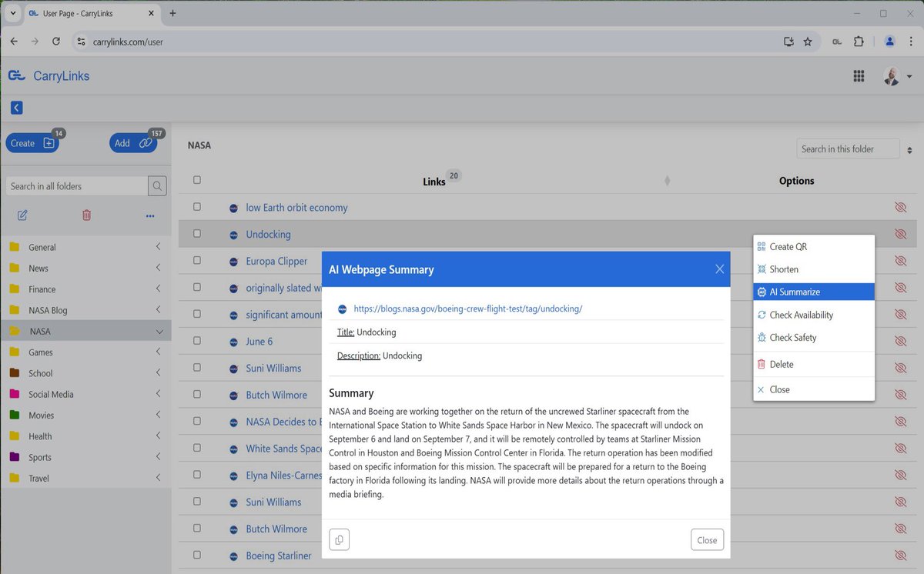
Task: Click the Create button
Action: point(32,143)
